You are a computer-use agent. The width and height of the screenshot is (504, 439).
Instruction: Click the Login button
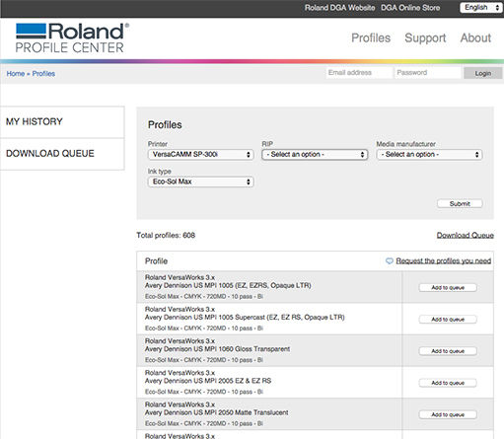point(483,73)
